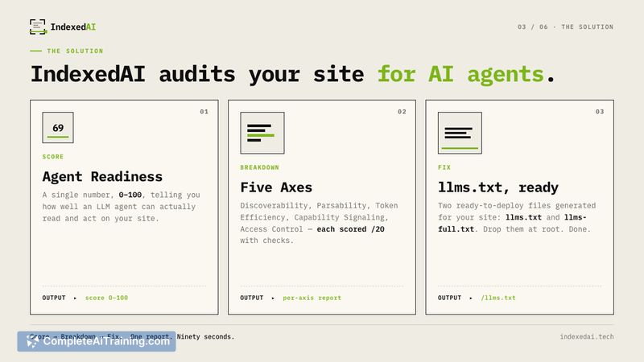This screenshot has height=362, width=644.
Task: Click the headline 'IndexedAI audits your site'
Action: point(197,74)
